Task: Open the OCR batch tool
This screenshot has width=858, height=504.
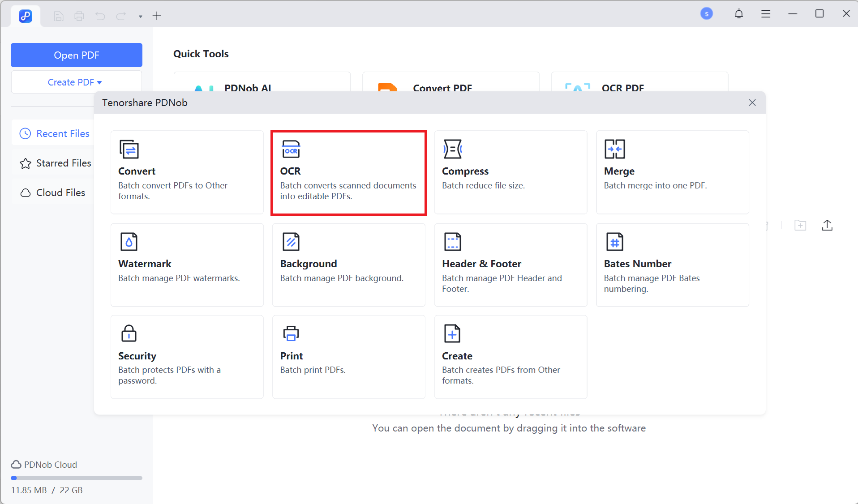Action: [x=348, y=173]
